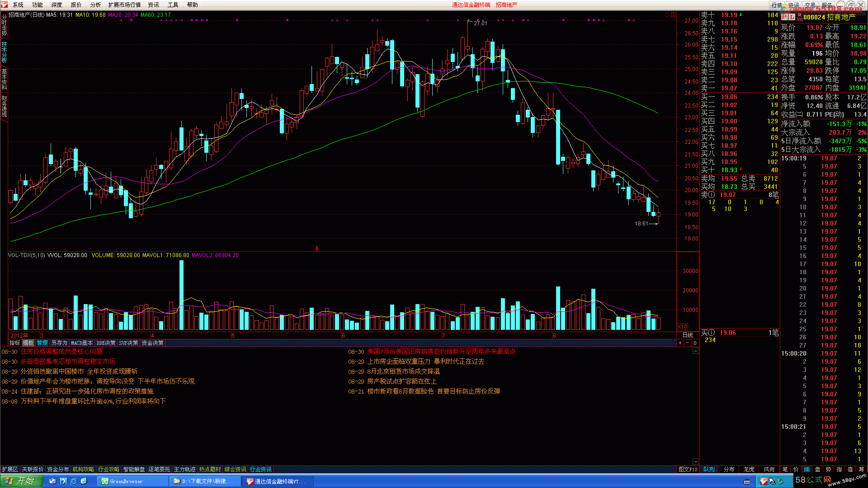Select the 资金决策 template tab

[152, 343]
